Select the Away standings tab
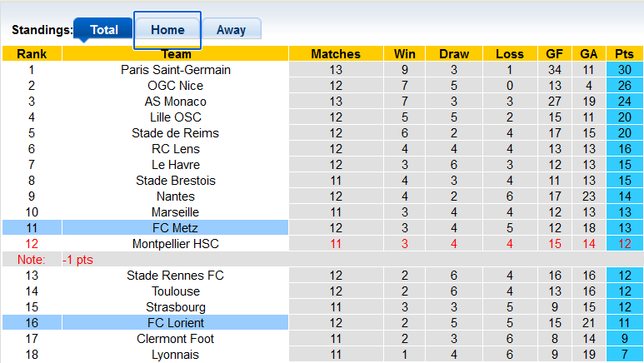644x363 pixels. click(x=231, y=29)
